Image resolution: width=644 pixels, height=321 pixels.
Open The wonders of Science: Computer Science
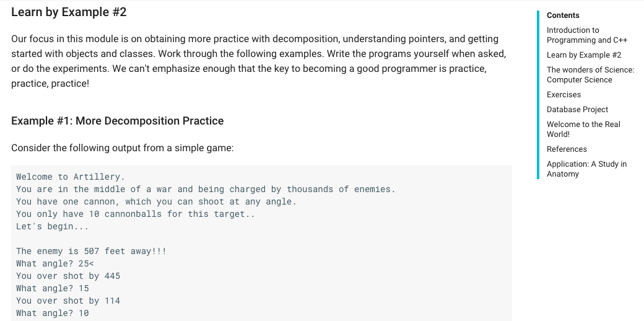point(590,75)
